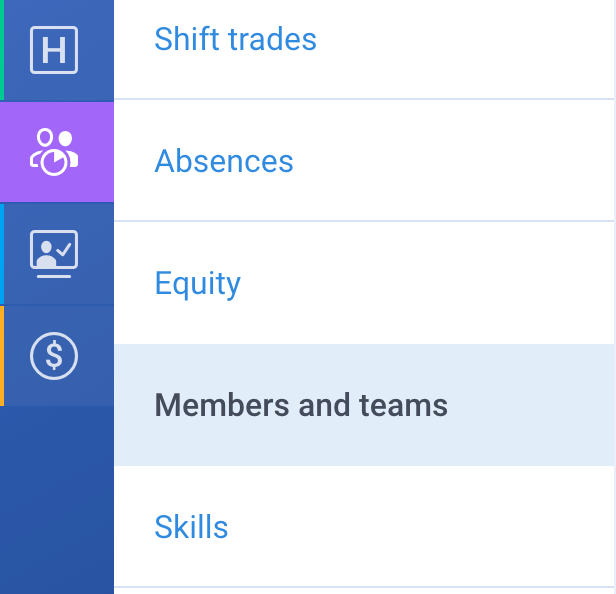Go to the Absences section

(x=224, y=161)
